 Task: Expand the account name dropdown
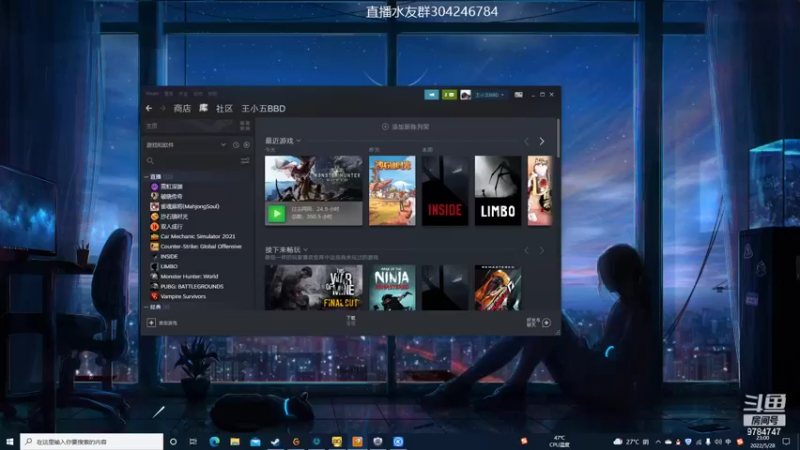(x=490, y=94)
